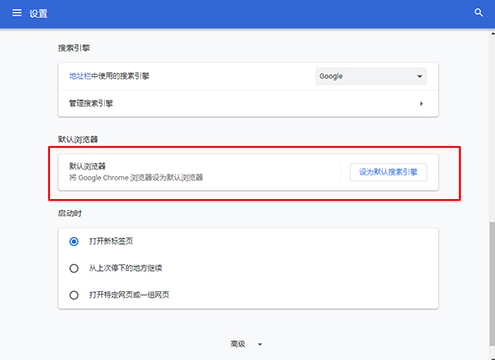495x360 pixels.
Task: Click the 设置 page title
Action: [38, 13]
